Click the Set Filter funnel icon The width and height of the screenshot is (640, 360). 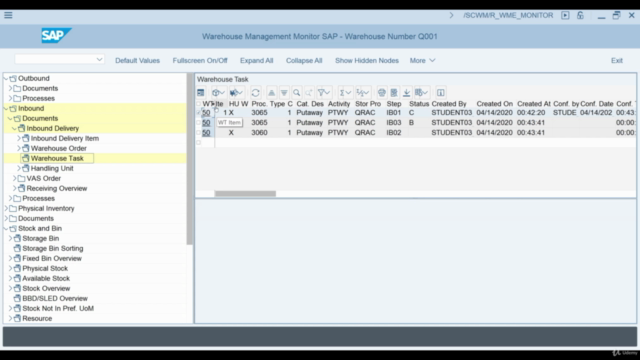(x=324, y=93)
